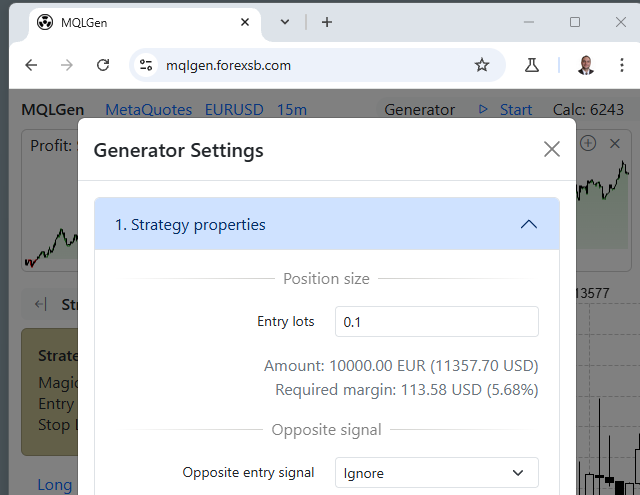
Task: Click the collapse arrow beside Str
Action: pos(40,304)
